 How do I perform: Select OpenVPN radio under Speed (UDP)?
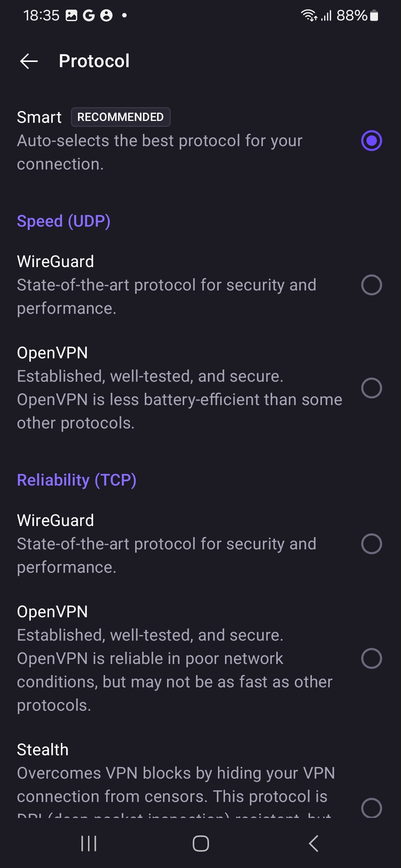[371, 388]
